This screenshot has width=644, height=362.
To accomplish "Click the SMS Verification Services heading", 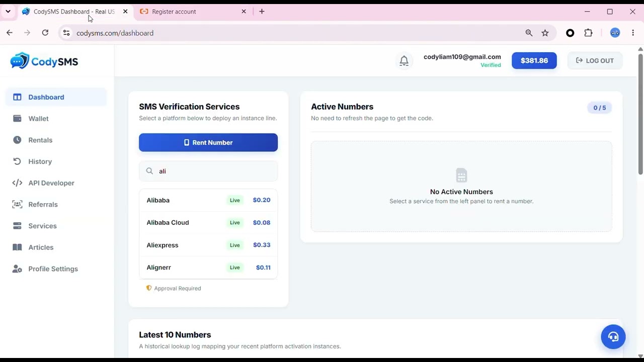I will (x=189, y=107).
